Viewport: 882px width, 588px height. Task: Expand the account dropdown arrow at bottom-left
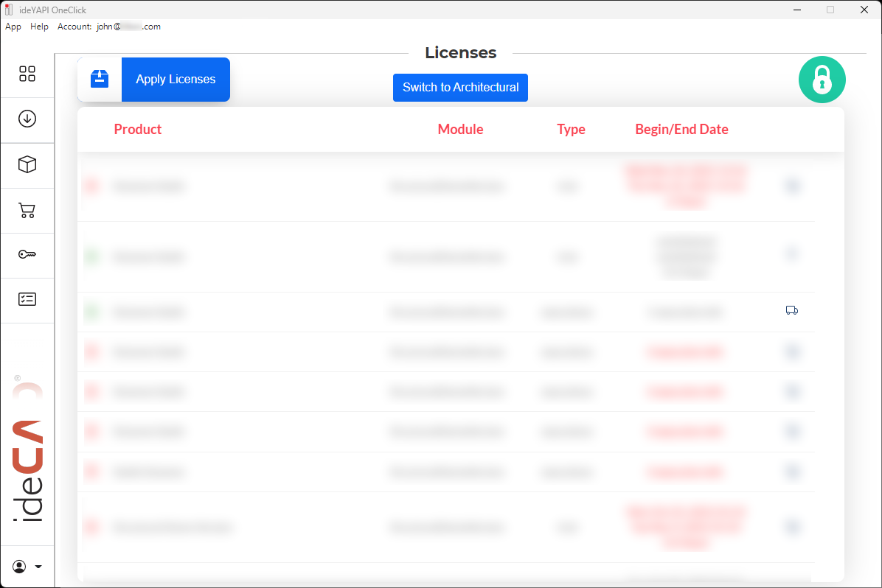(38, 567)
